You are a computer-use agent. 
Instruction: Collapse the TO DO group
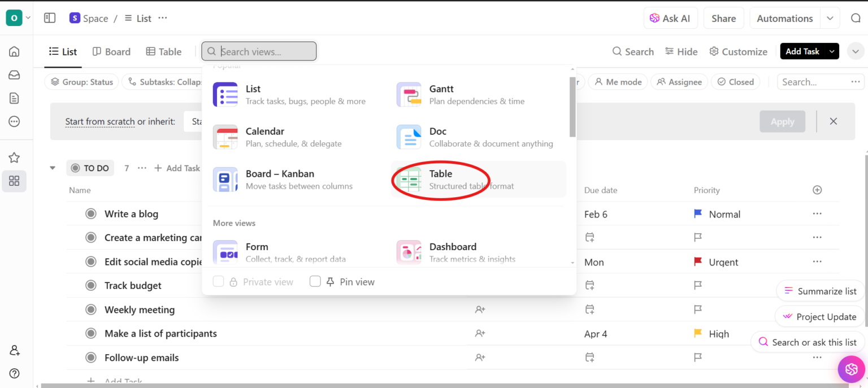pos(52,168)
